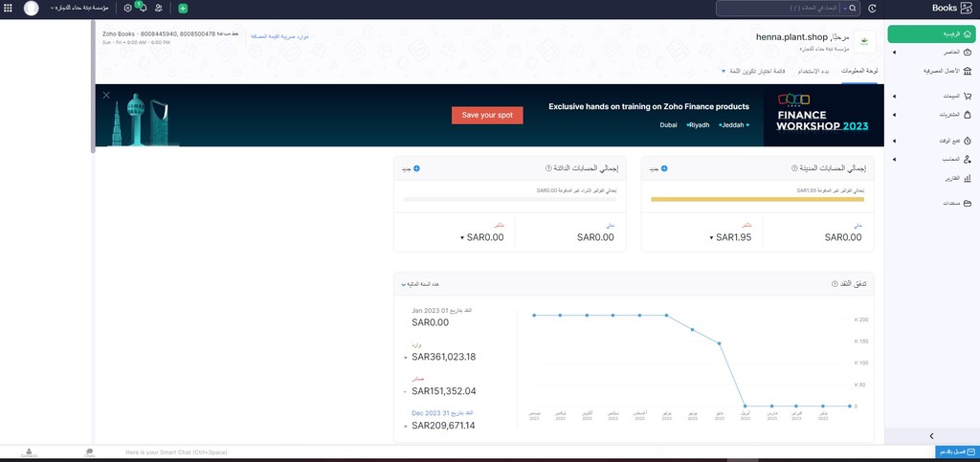
Task: Open the fiscal year period dropdown in Cash Flow
Action: tap(420, 284)
